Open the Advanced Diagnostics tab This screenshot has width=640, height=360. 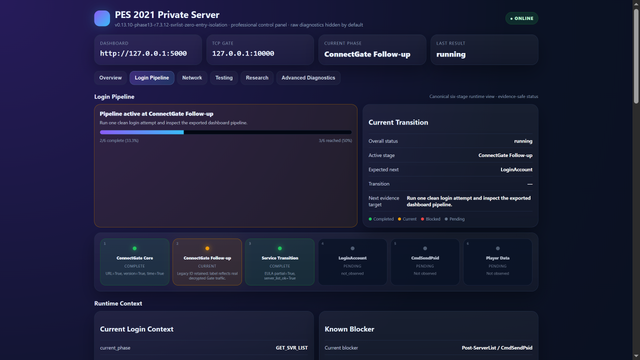coord(308,78)
